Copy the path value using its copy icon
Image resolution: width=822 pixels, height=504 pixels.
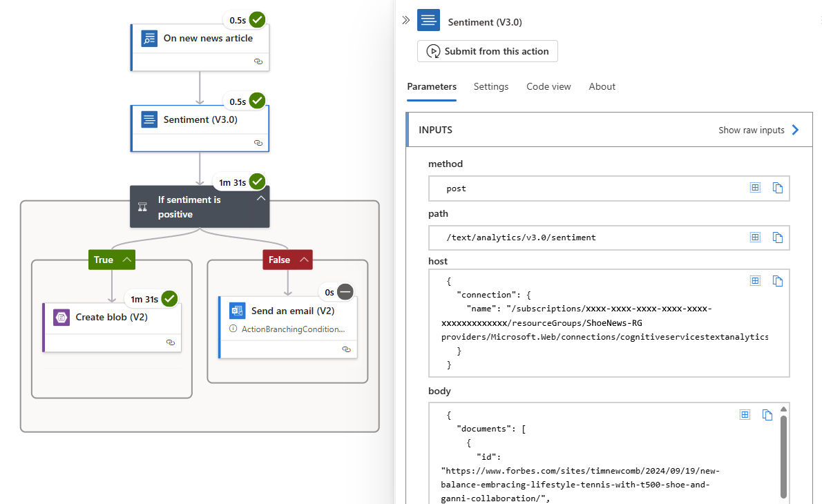[x=778, y=237]
